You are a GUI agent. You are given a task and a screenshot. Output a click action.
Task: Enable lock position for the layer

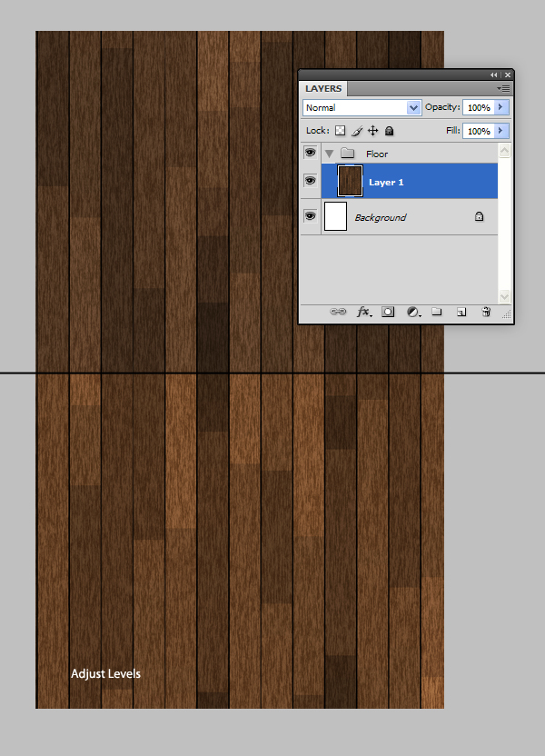pyautogui.click(x=372, y=131)
